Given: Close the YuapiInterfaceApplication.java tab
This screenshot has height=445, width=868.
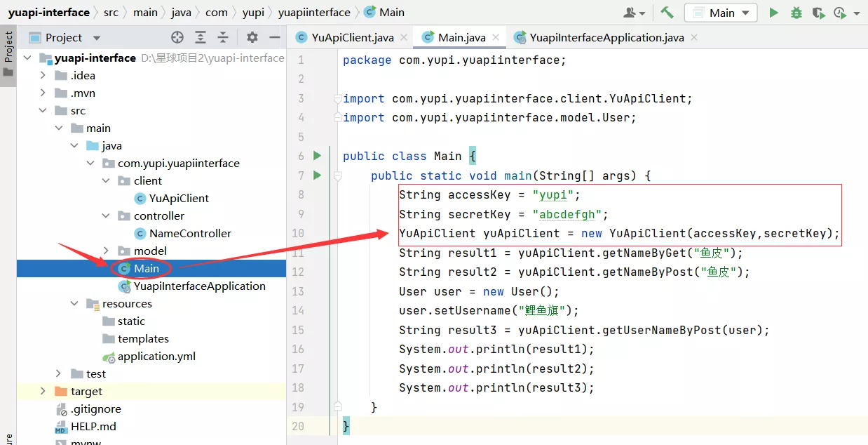Looking at the screenshot, I should point(695,38).
